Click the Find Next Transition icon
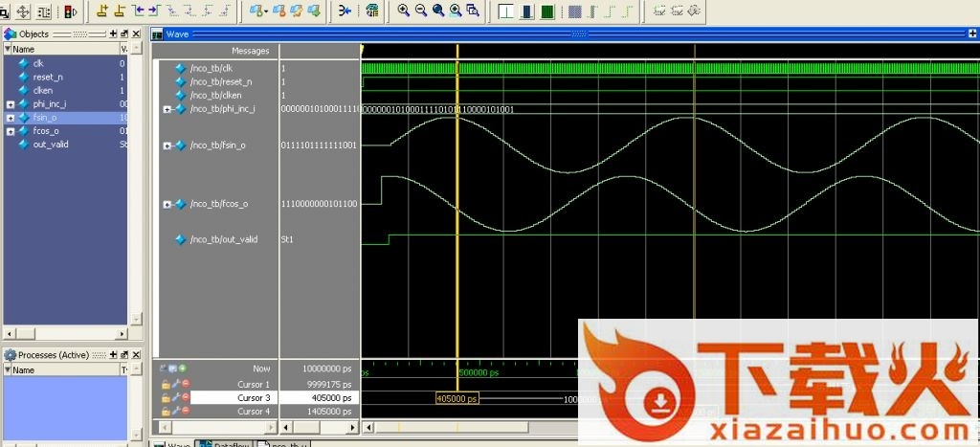Screen dimensions: 980x447 point(153,11)
